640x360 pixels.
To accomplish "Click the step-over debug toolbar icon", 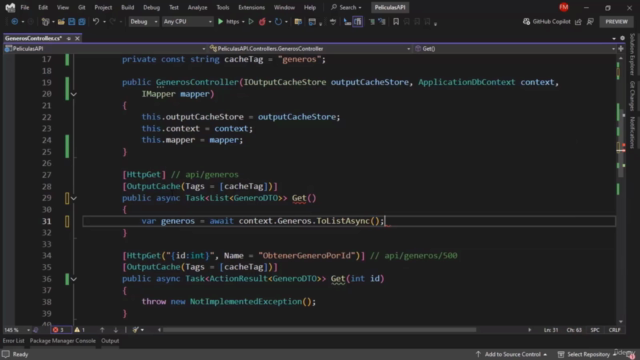I will (347, 22).
